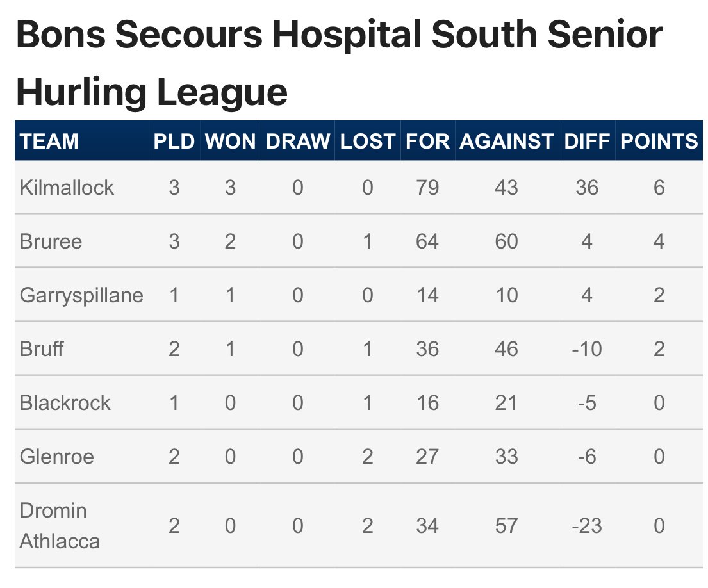This screenshot has width=708, height=588.
Task: Click the PLD column header
Action: [x=174, y=142]
